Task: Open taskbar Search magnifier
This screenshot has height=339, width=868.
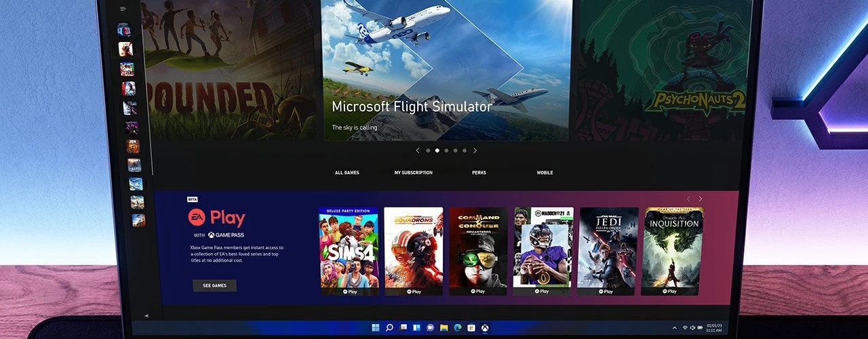Action: pyautogui.click(x=389, y=327)
